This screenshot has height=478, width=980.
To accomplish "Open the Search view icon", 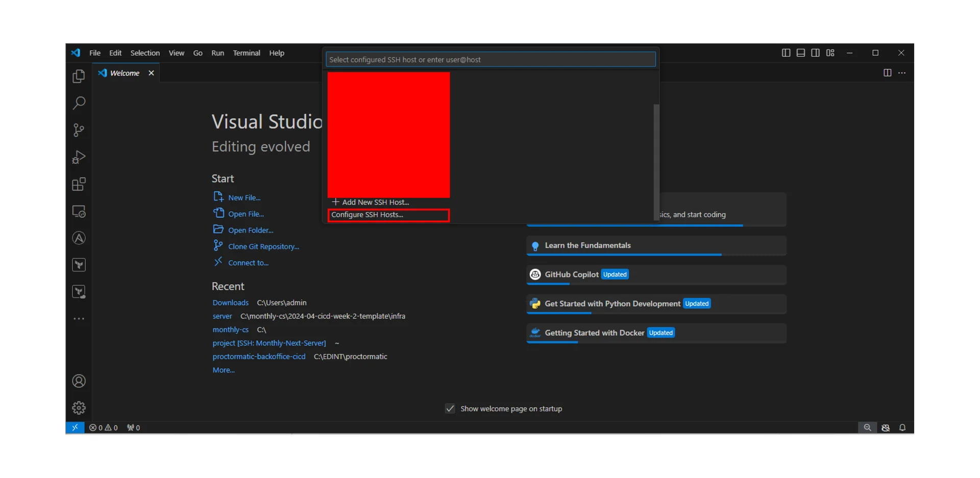I will point(79,103).
